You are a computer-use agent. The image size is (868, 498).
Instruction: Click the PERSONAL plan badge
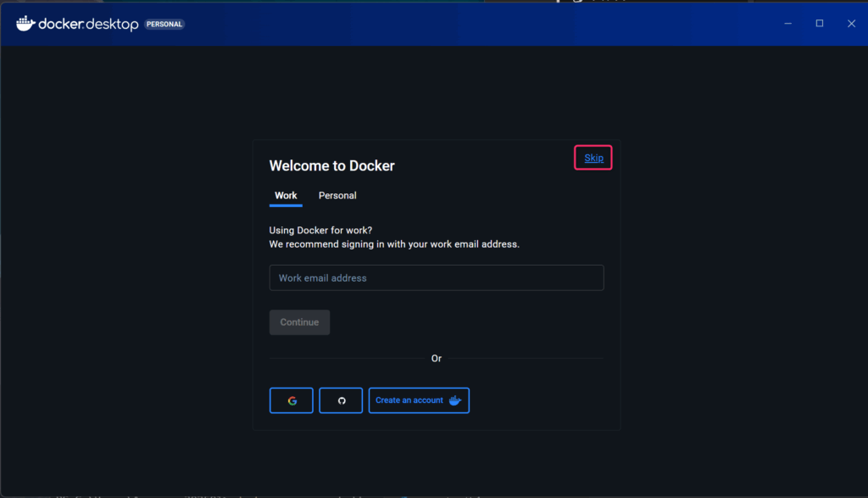[164, 25]
